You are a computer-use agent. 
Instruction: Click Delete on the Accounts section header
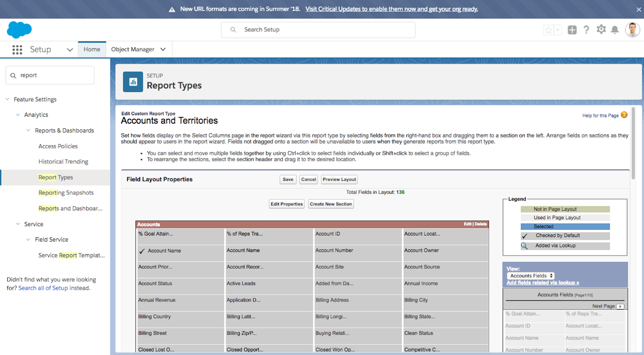(x=481, y=224)
